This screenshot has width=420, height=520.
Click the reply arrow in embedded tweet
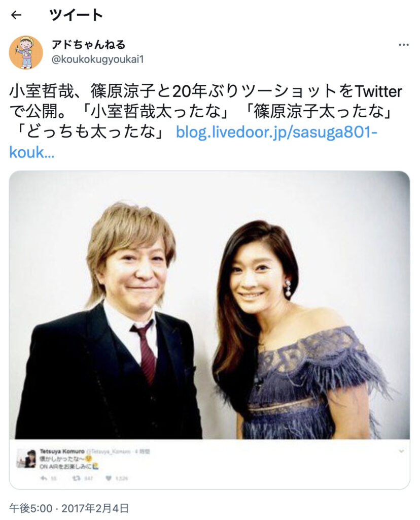[44, 478]
